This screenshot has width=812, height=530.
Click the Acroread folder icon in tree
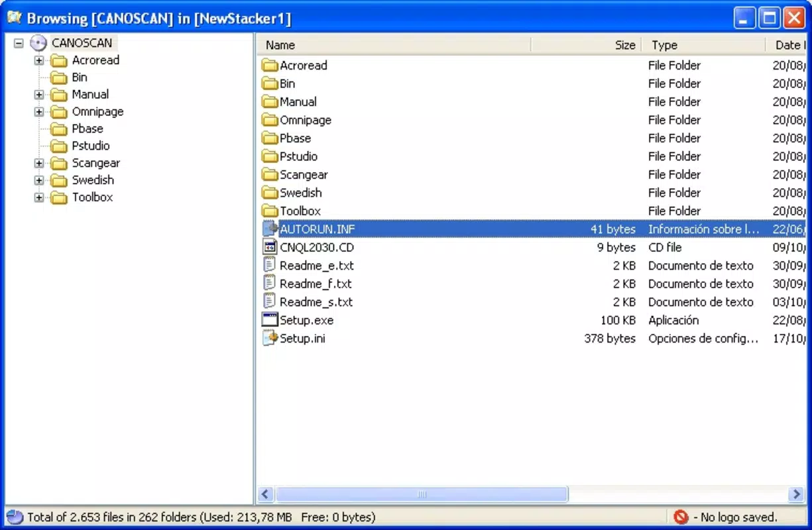60,61
